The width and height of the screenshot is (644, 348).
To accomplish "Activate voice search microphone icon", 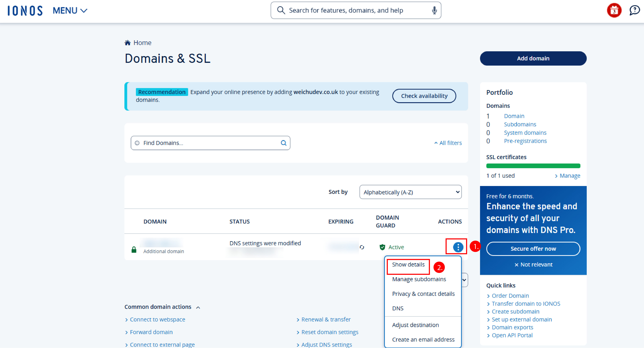I will pos(435,10).
